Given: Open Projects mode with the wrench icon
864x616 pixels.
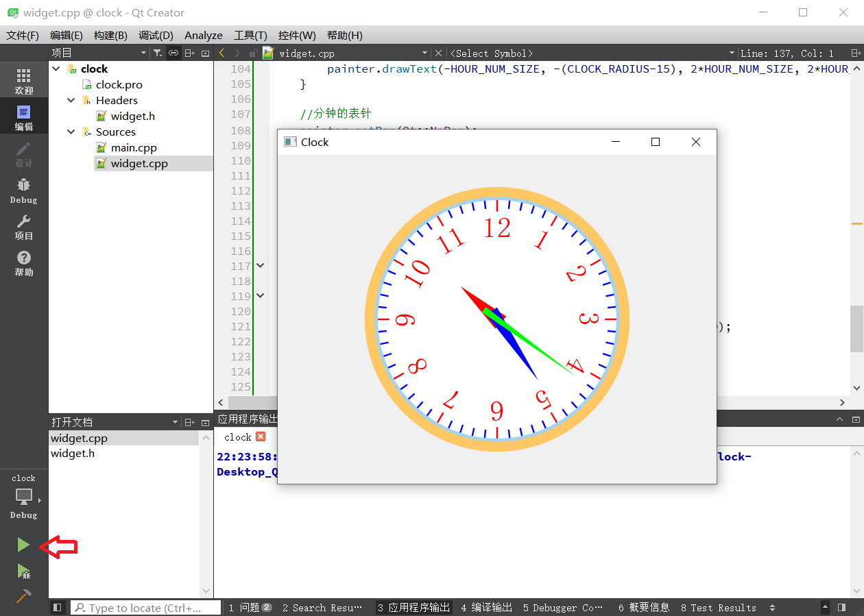Looking at the screenshot, I should pyautogui.click(x=24, y=227).
